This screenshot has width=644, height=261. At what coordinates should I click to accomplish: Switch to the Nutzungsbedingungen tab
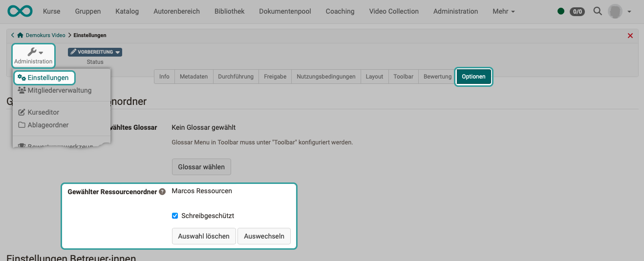click(326, 77)
